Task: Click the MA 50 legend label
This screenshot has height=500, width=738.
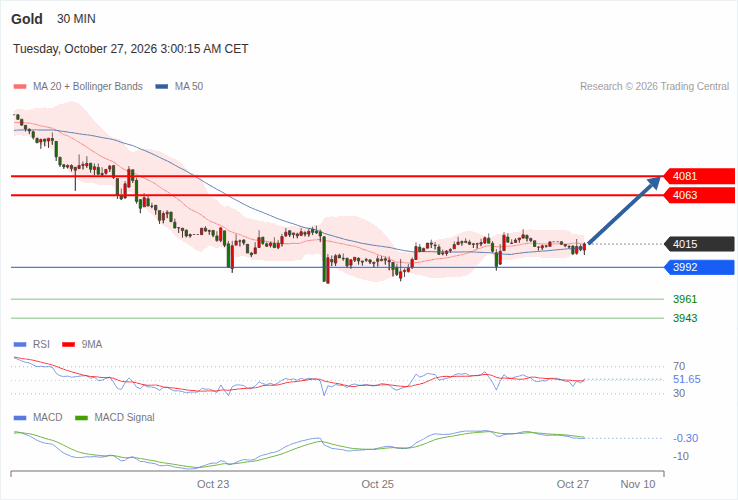Action: (189, 87)
